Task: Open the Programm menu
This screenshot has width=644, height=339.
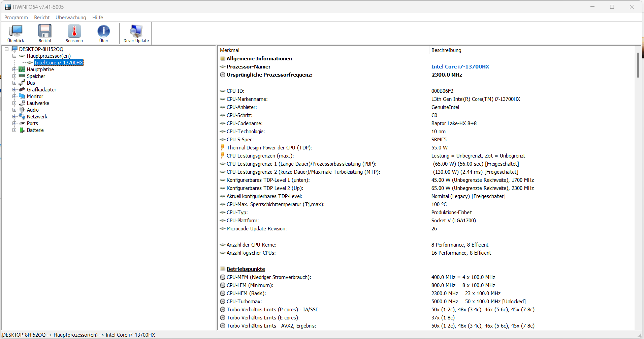Action: point(16,18)
